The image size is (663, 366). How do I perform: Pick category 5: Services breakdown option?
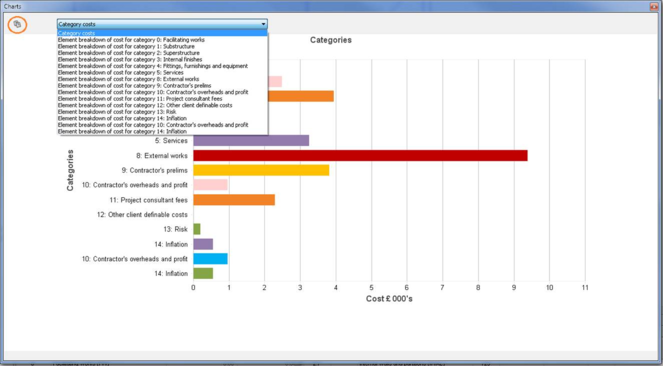162,73
